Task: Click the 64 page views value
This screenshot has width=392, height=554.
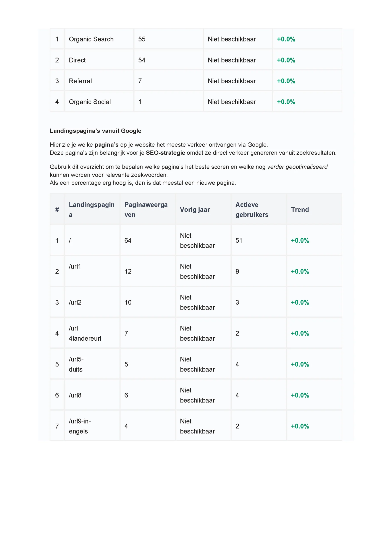Action: pos(128,241)
